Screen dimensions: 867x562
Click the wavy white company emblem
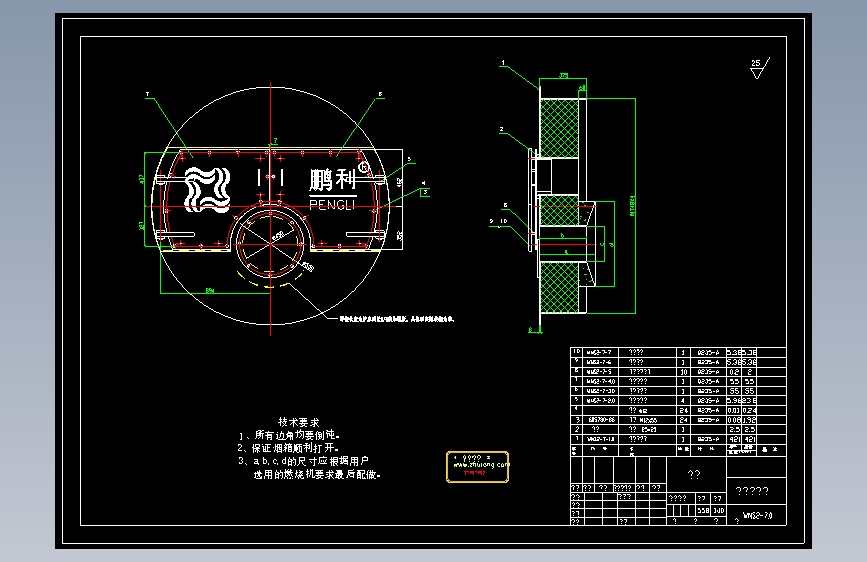[x=207, y=190]
